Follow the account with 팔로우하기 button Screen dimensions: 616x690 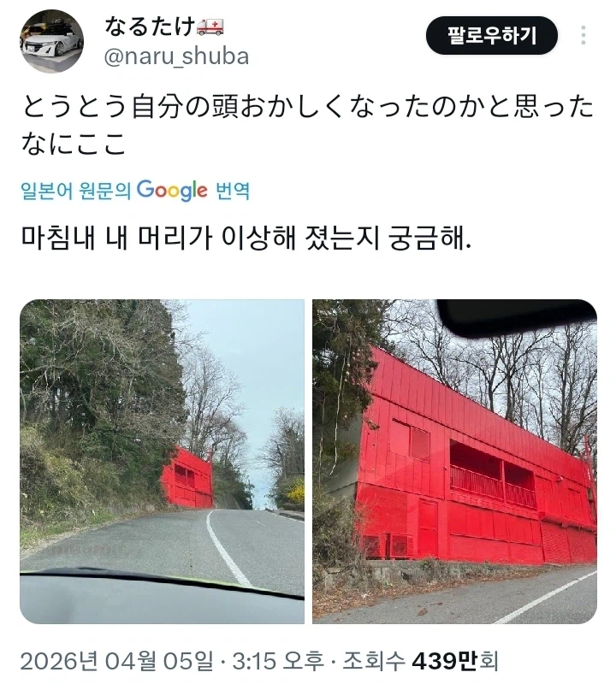coord(492,36)
